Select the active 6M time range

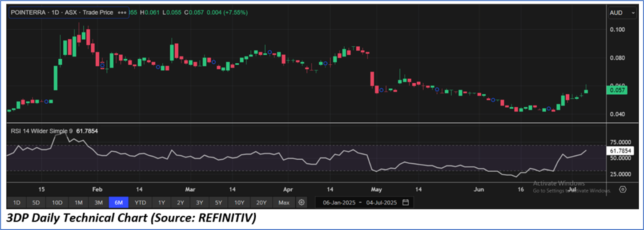click(x=119, y=202)
